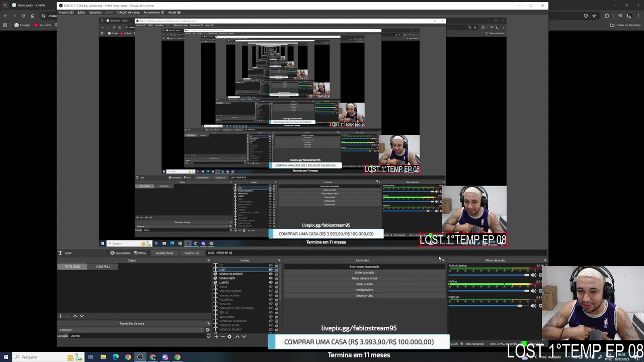
Task: Pop out the Controles dock panel
Action: (443, 260)
